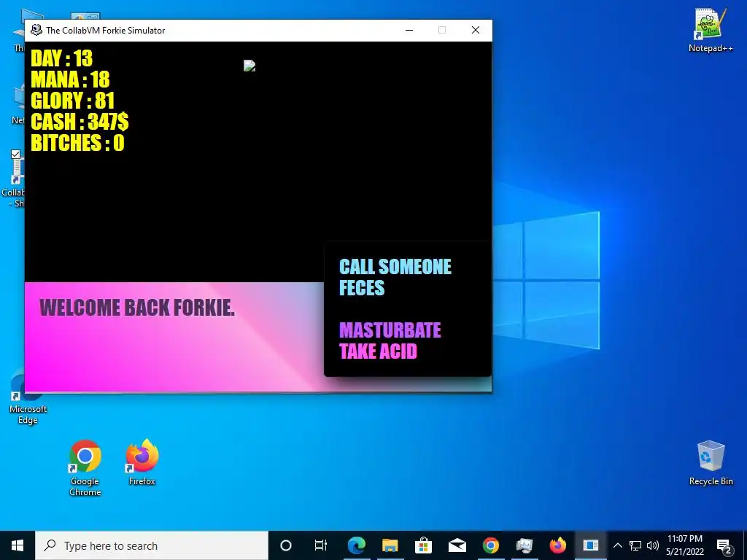This screenshot has height=560, width=747.
Task: Open the Mail app from the taskbar
Action: [x=457, y=545]
